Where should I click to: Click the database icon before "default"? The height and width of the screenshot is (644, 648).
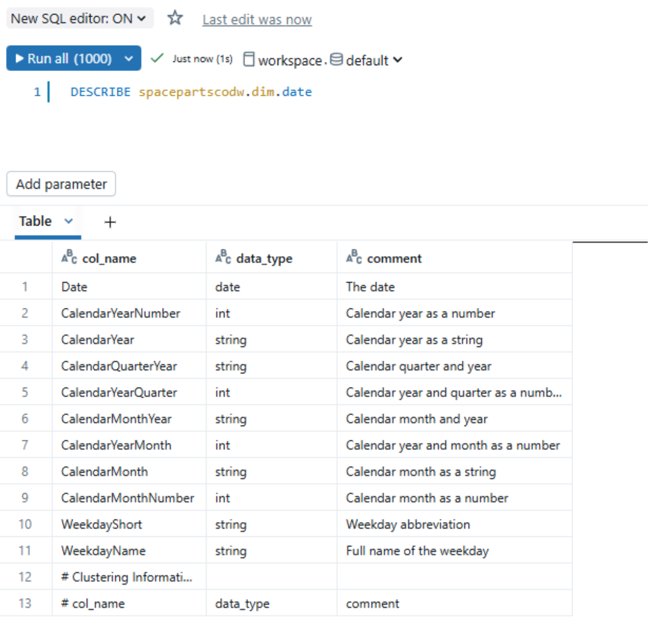[x=336, y=60]
